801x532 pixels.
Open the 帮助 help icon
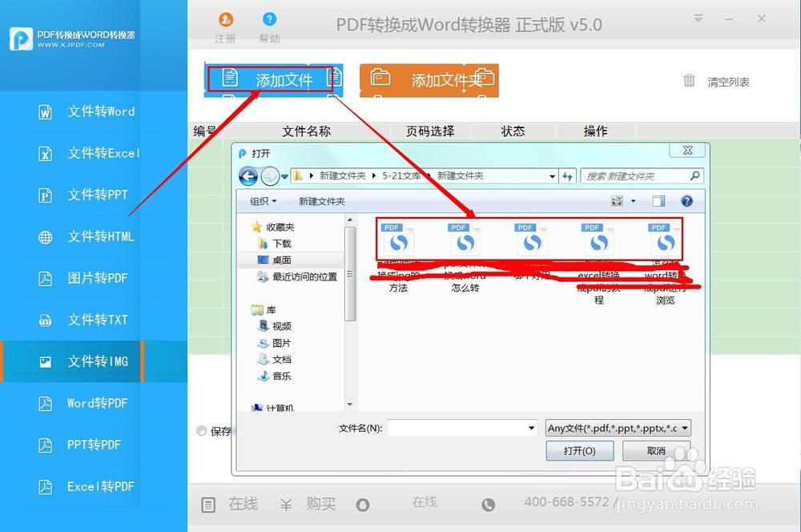point(269,19)
